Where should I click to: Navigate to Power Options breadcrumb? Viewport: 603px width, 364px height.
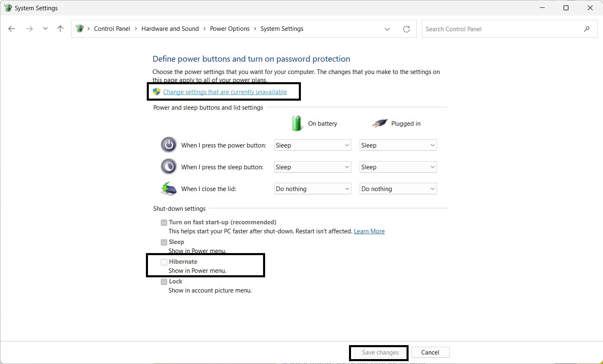[x=229, y=29]
